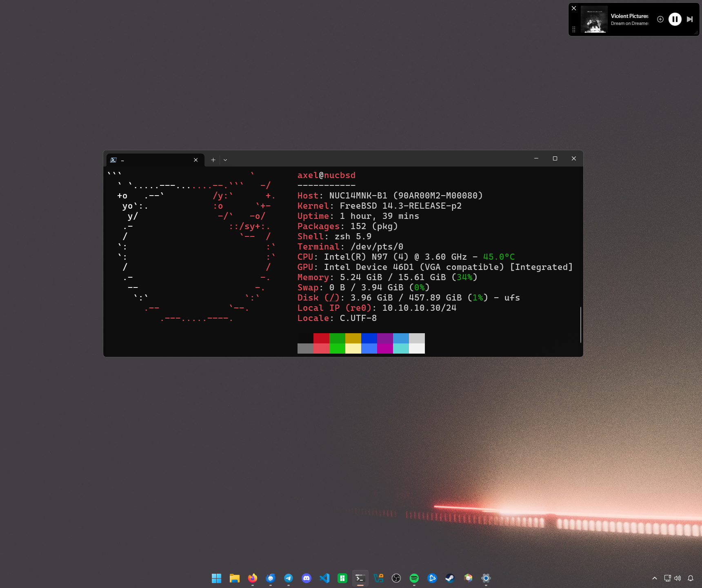
Task: Click the 'CPU: Intel(R) N97' line
Action: (406, 257)
